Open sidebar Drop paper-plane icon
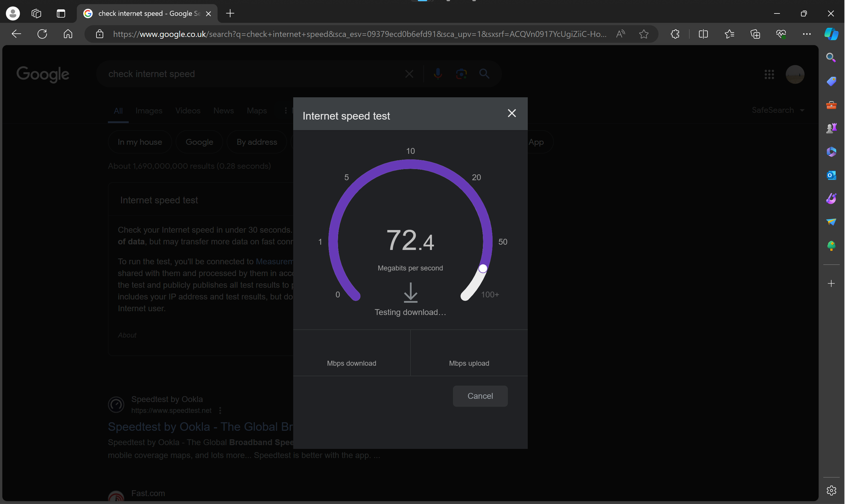 tap(831, 222)
